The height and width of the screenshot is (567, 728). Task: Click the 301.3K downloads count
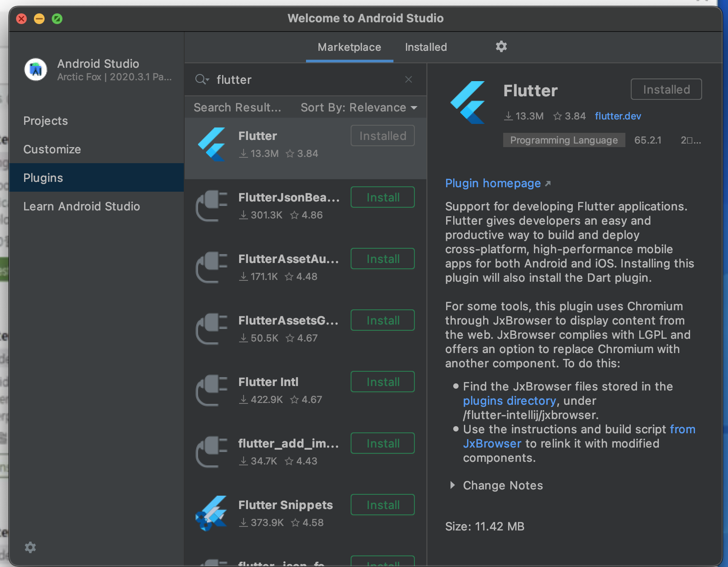(266, 215)
